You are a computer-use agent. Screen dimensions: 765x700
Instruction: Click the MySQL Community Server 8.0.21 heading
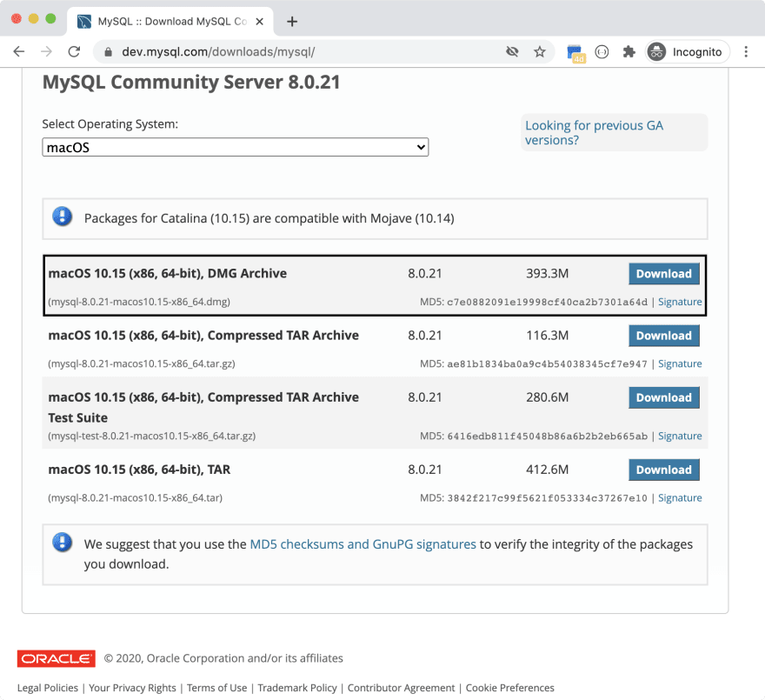click(x=191, y=82)
